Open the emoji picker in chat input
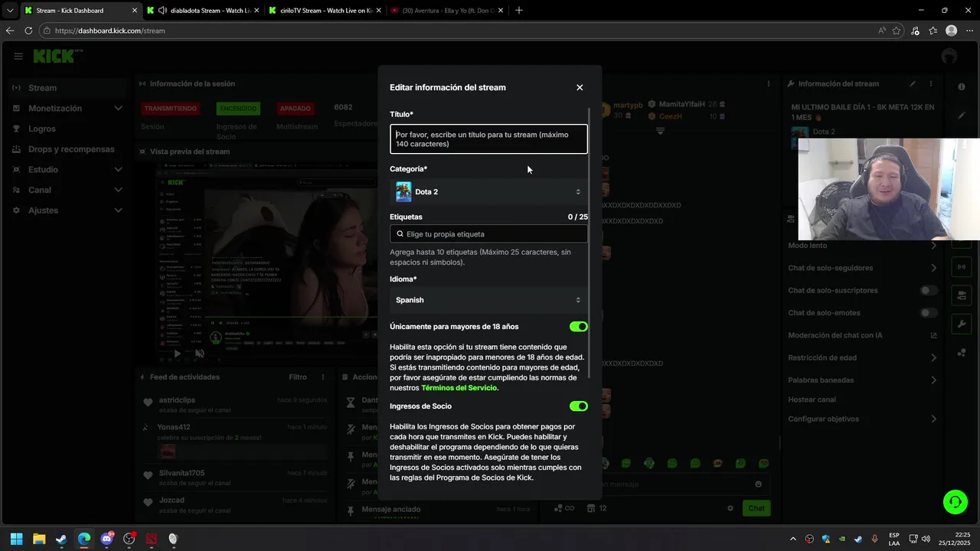Screen dimensions: 980x551 [x=758, y=484]
